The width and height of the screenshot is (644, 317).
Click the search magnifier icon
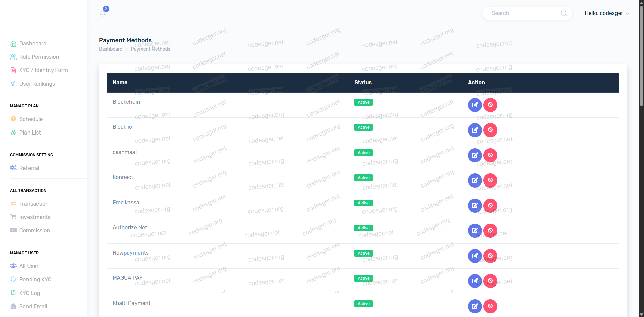pos(563,13)
